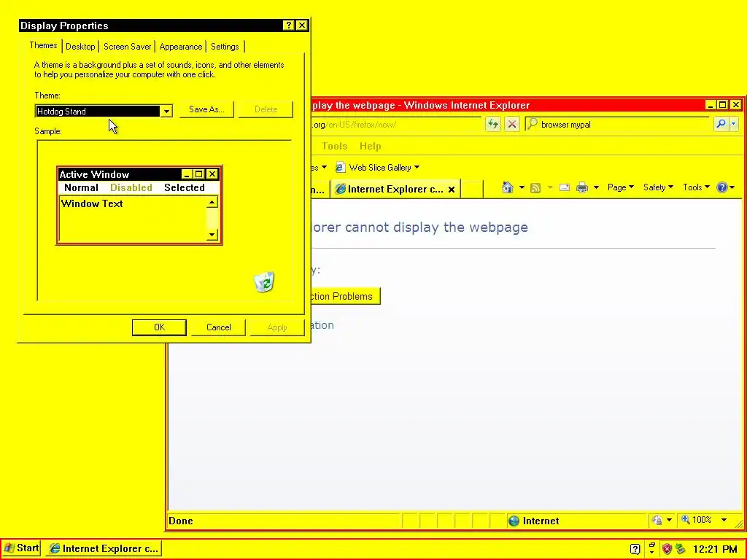The width and height of the screenshot is (747, 560).
Task: Click the Internet Explorer taskbar button
Action: pos(104,548)
